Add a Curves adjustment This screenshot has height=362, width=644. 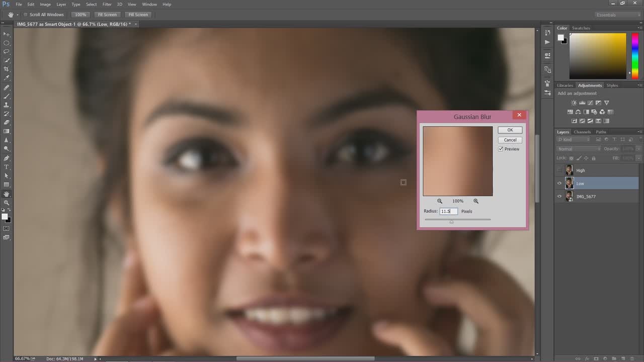[x=590, y=103]
